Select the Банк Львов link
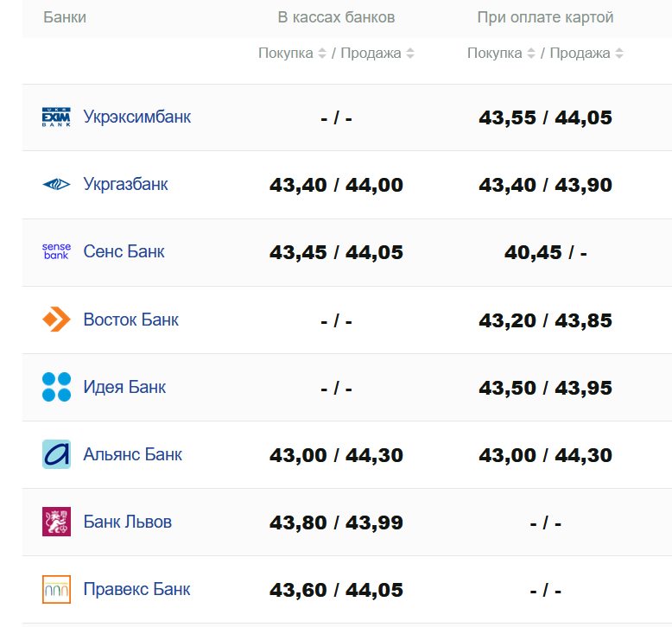 click(127, 522)
